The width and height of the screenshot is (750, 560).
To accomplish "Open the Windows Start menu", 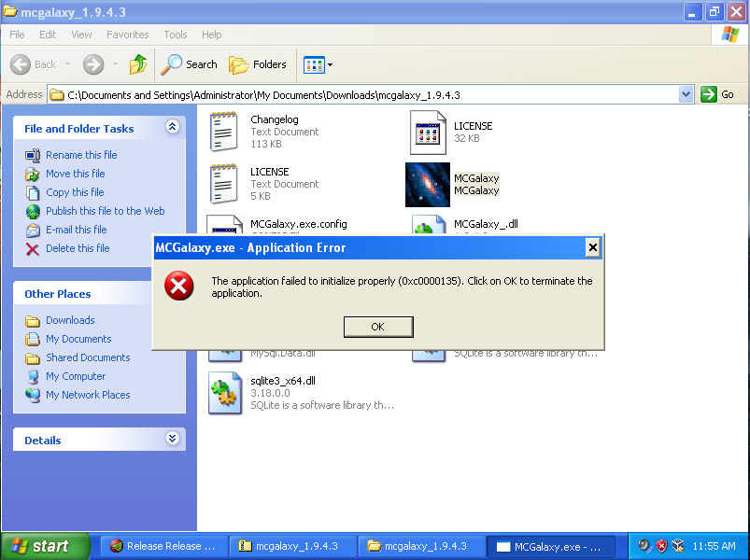I will (44, 546).
